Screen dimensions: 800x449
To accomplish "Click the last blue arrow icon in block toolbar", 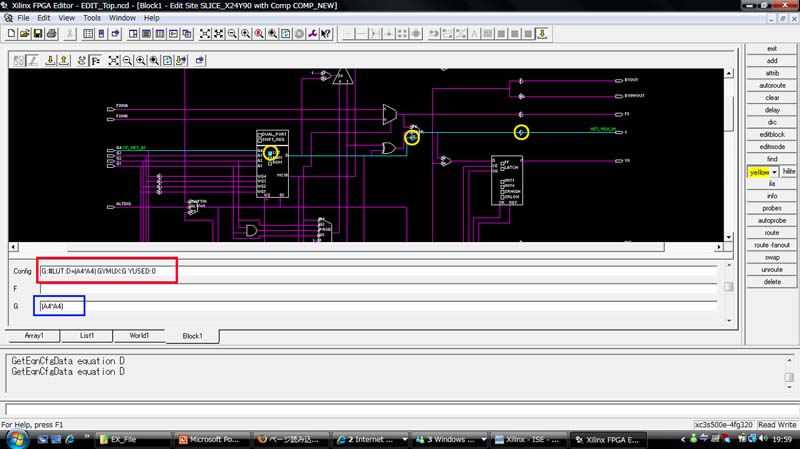I will [x=199, y=60].
